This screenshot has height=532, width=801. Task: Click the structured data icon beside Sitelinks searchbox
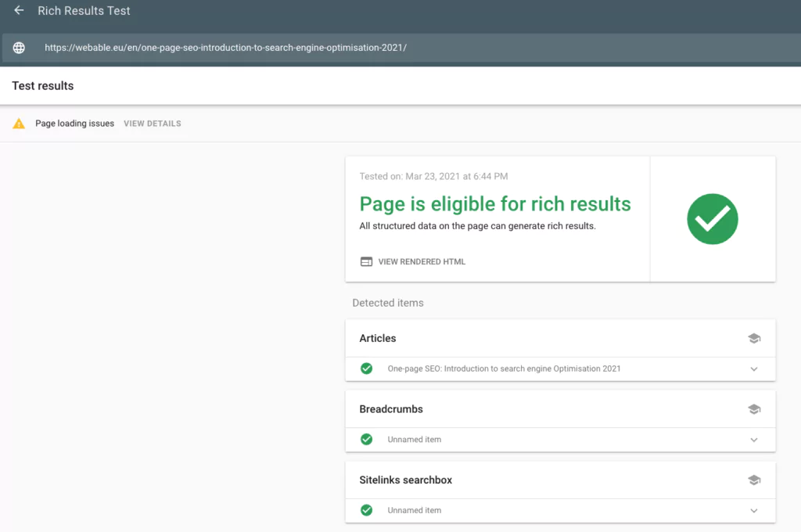[754, 480]
